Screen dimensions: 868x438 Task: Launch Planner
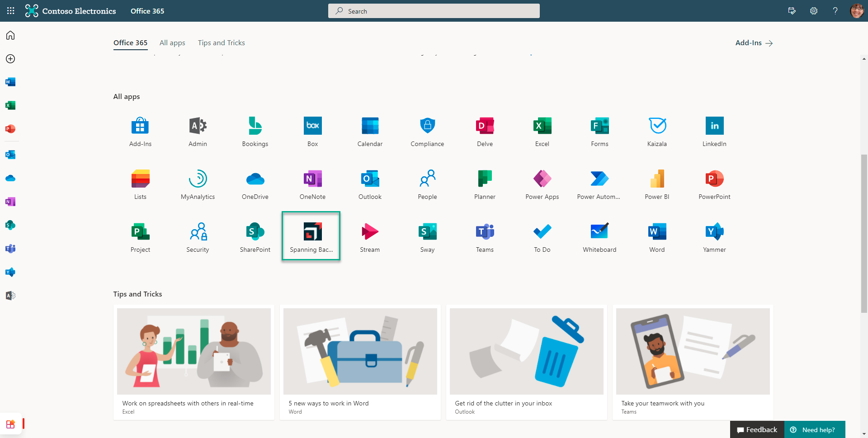pos(485,184)
